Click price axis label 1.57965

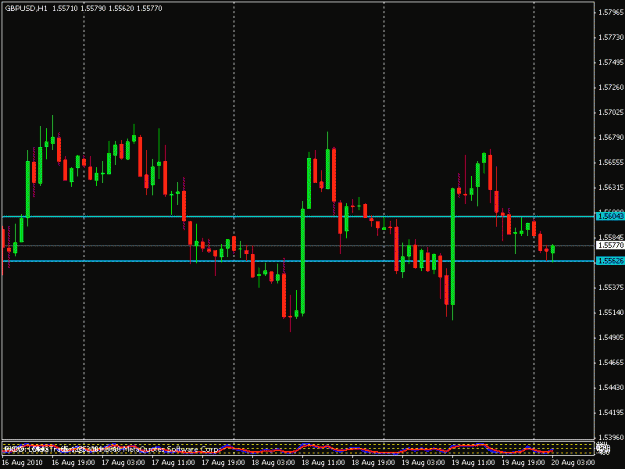tap(611, 13)
